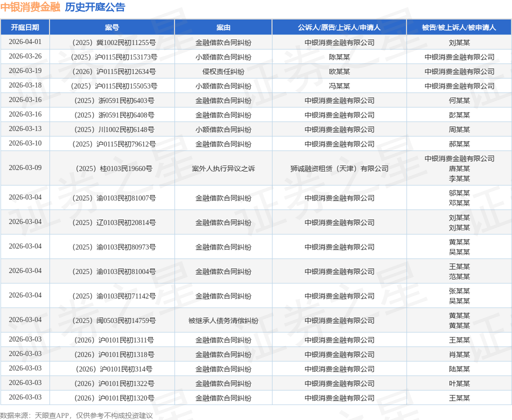
Task: Click plaintiff 欧某某
Action: pos(339,71)
